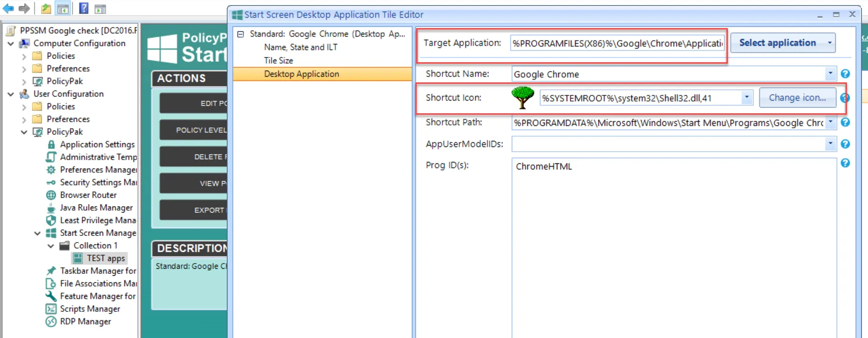
Task: Collapse the Standard: Google Chrome tree node
Action: click(x=240, y=34)
